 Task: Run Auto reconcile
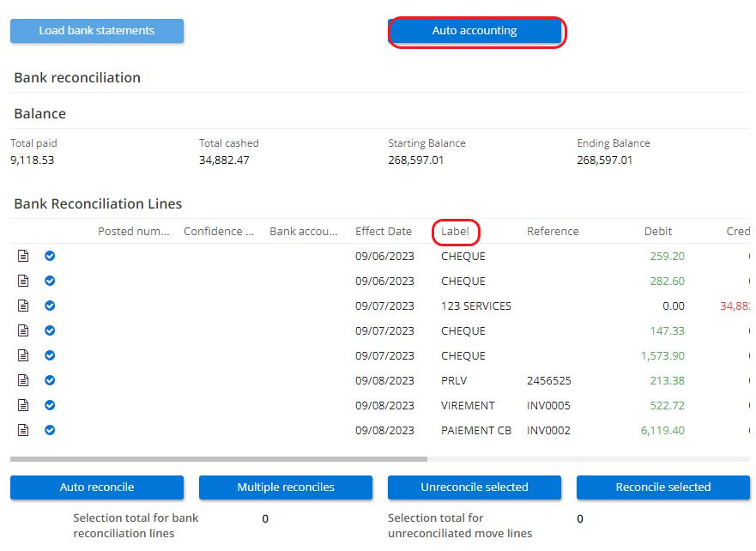click(x=97, y=487)
